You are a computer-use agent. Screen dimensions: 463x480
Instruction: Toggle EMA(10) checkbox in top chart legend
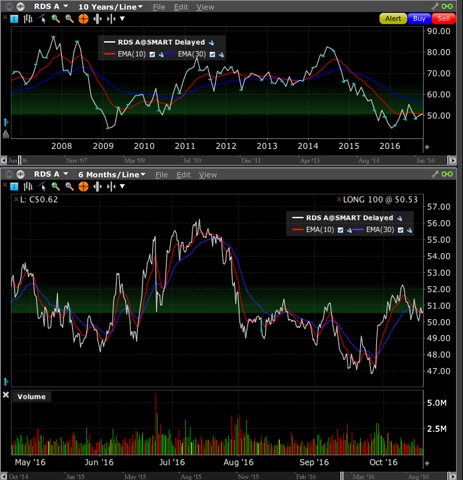(x=152, y=55)
